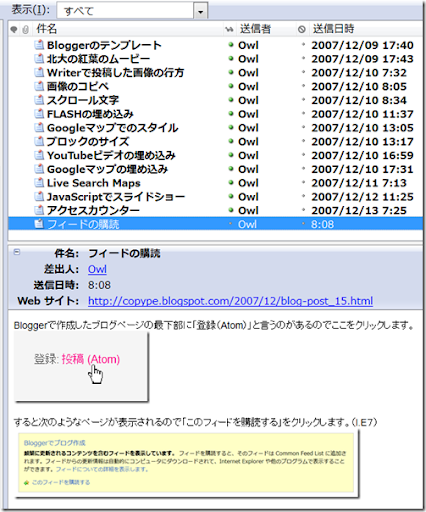Toggle watch dot for FLASHの埋め込み row
The height and width of the screenshot is (512, 426).
[231, 113]
